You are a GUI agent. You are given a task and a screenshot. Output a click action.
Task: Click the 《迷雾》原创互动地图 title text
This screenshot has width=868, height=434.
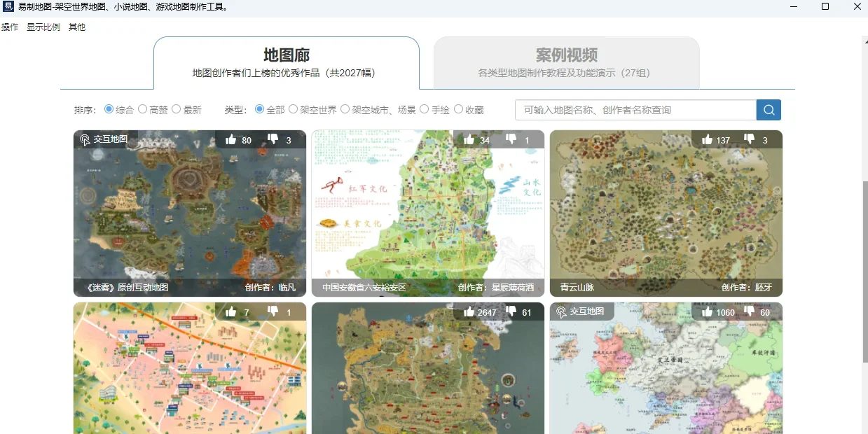click(x=126, y=287)
